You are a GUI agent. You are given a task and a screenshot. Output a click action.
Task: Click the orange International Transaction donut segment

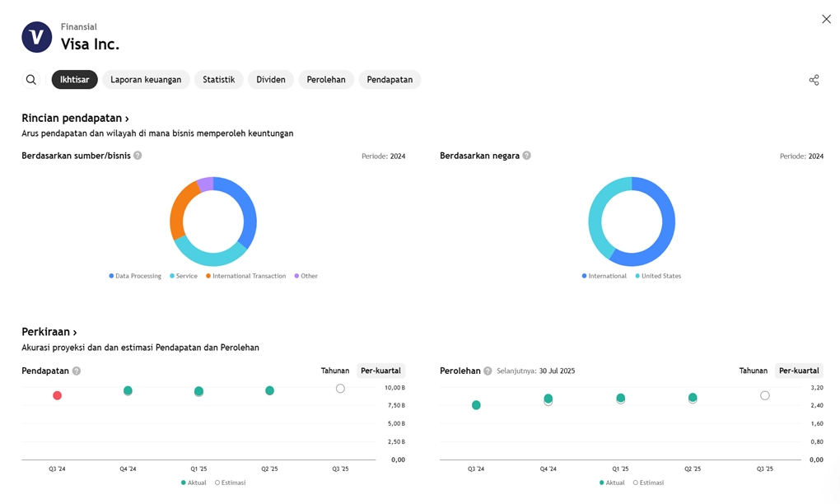coord(182,211)
